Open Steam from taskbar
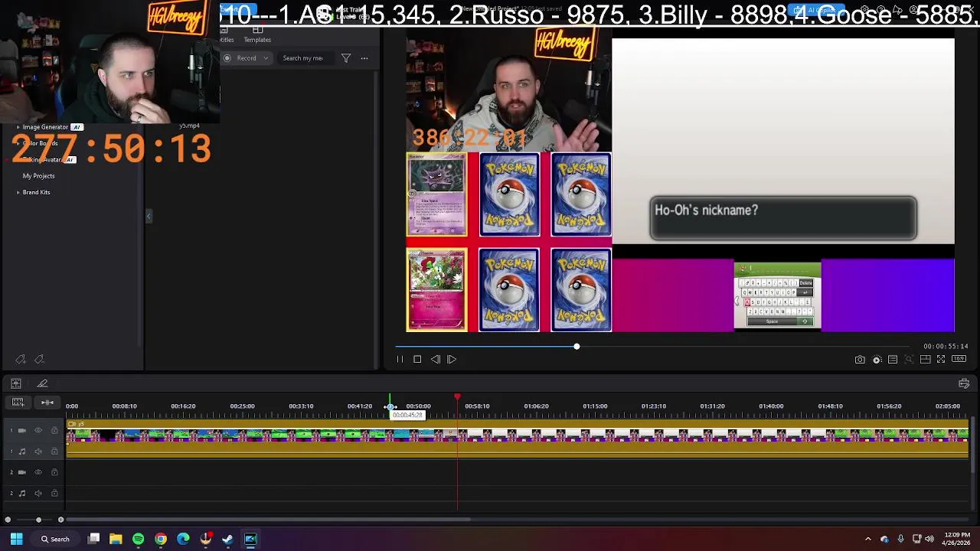 [227, 539]
